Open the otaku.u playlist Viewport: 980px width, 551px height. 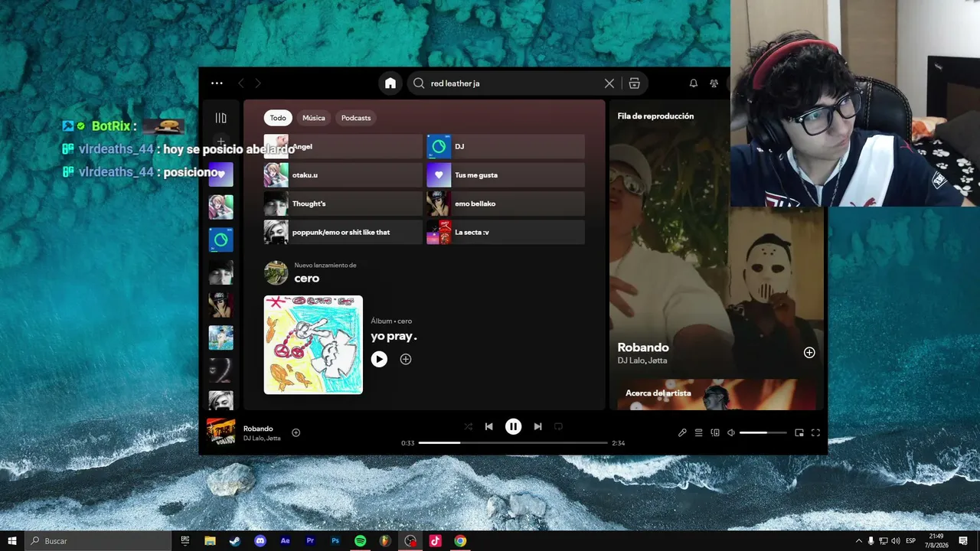(343, 175)
